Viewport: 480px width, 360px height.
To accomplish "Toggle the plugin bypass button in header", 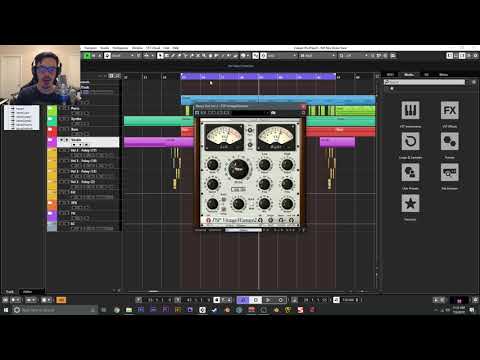I will pyautogui.click(x=197, y=113).
